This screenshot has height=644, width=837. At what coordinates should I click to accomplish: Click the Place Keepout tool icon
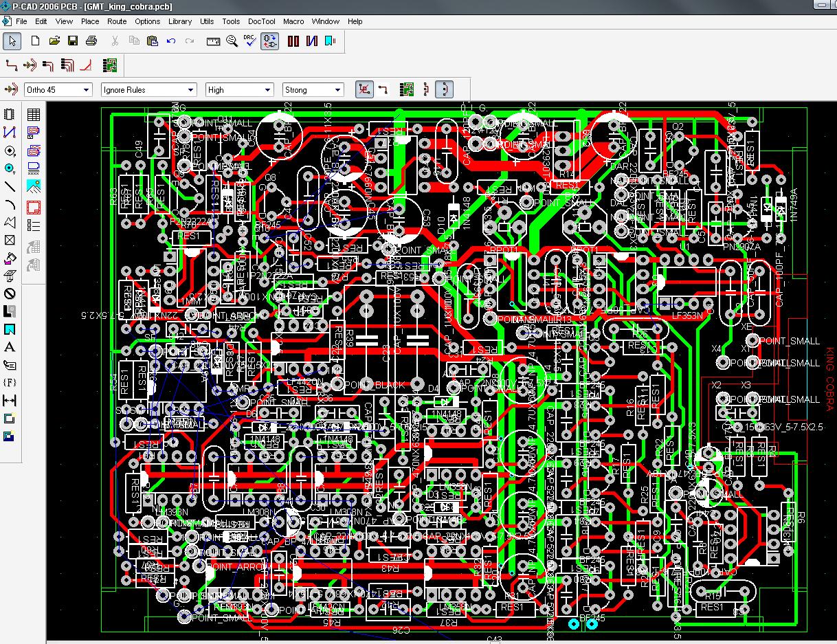point(10,293)
